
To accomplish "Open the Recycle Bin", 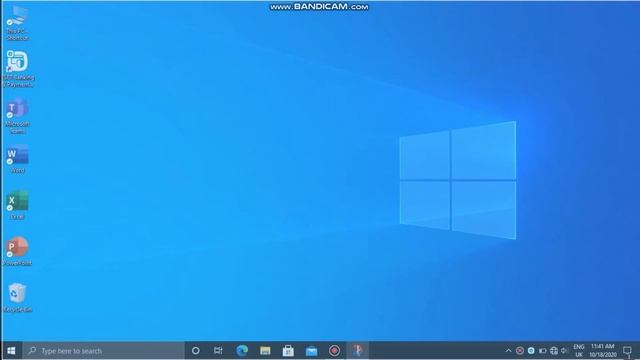I will tap(17, 298).
